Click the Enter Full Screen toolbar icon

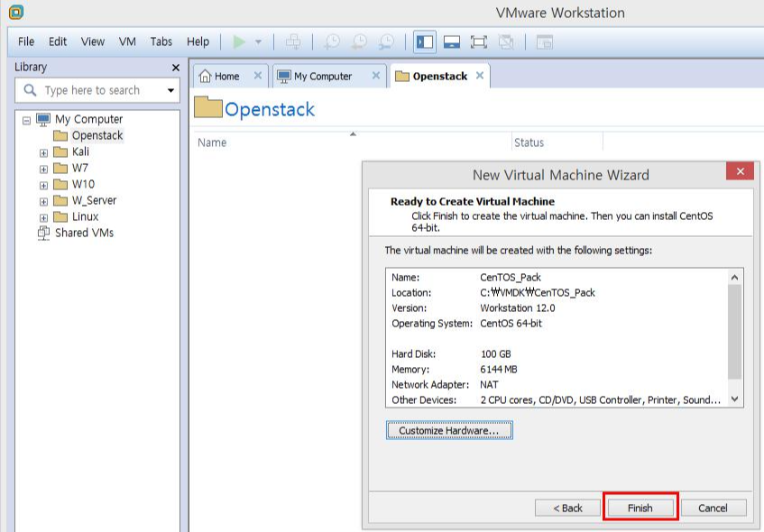pos(478,42)
